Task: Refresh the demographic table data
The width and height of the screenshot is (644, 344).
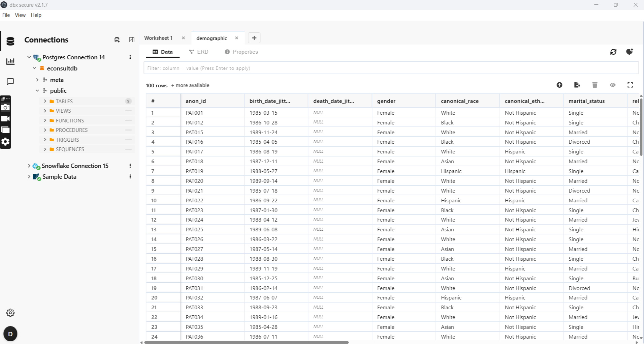Action: (613, 52)
